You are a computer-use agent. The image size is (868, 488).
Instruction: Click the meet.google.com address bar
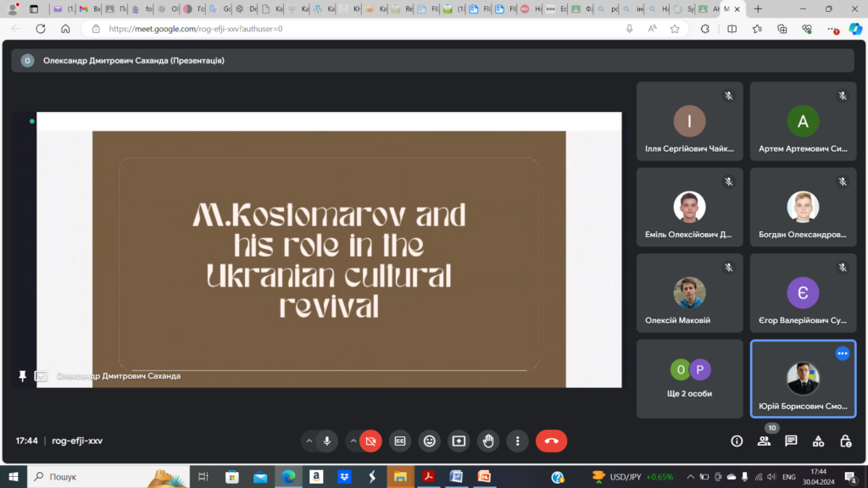(x=356, y=29)
